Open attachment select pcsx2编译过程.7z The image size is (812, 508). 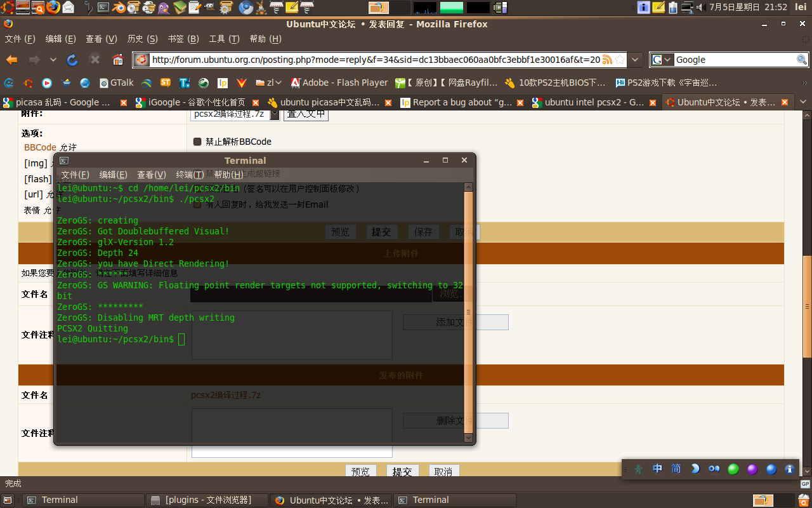coord(235,114)
